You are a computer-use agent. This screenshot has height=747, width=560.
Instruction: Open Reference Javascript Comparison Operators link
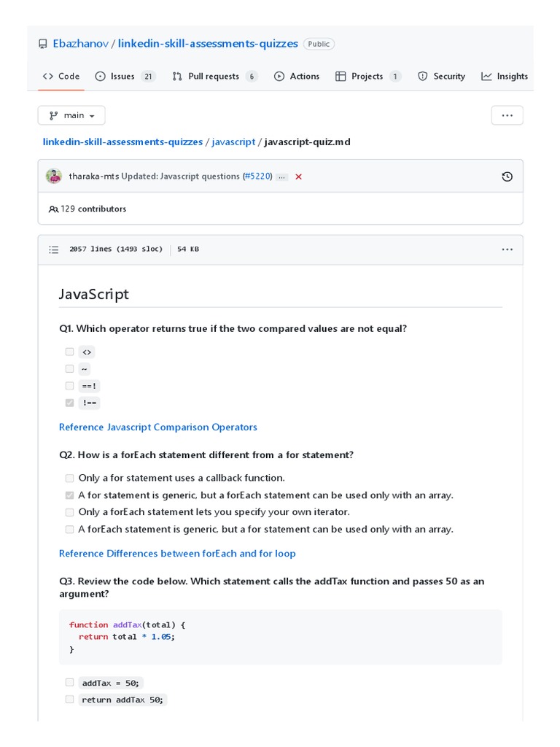click(x=158, y=427)
